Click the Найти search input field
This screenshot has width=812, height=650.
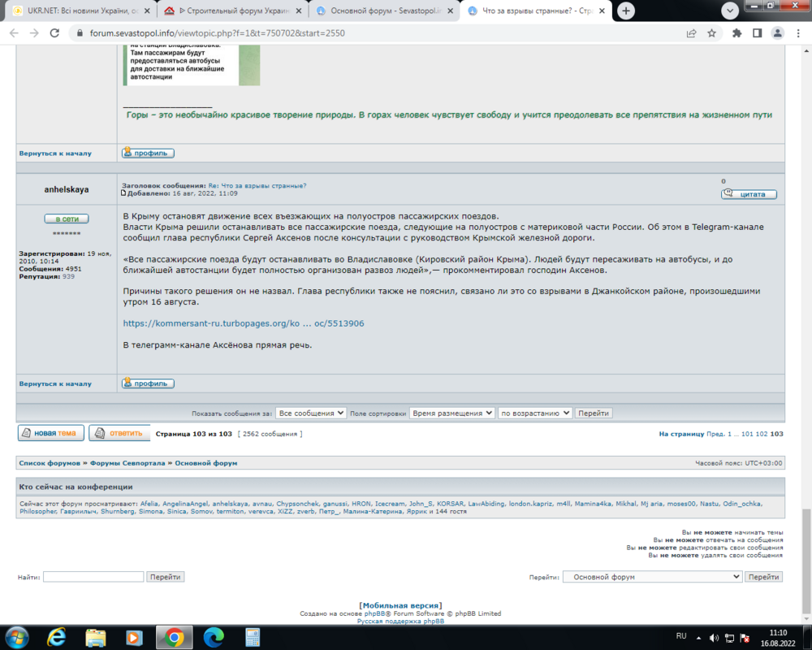point(93,576)
